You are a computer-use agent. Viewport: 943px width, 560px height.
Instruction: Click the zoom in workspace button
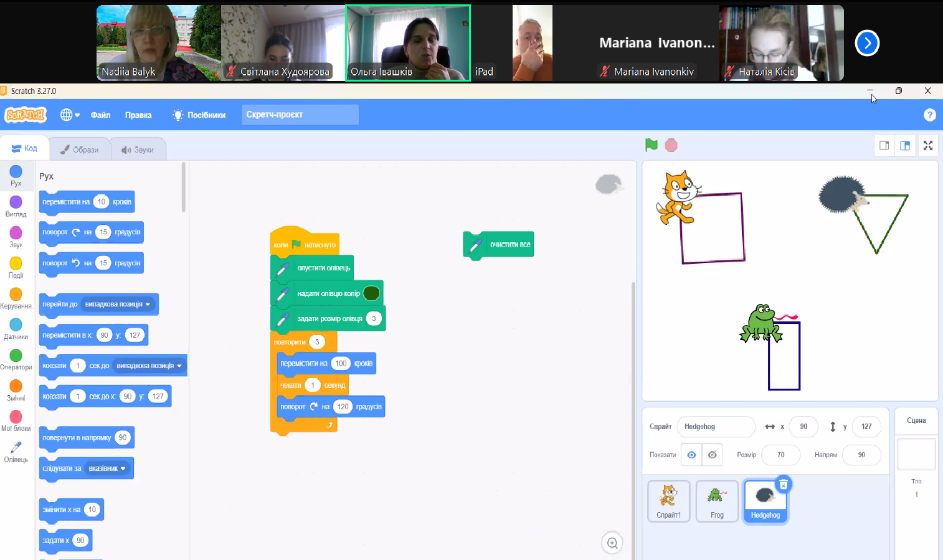point(612,543)
